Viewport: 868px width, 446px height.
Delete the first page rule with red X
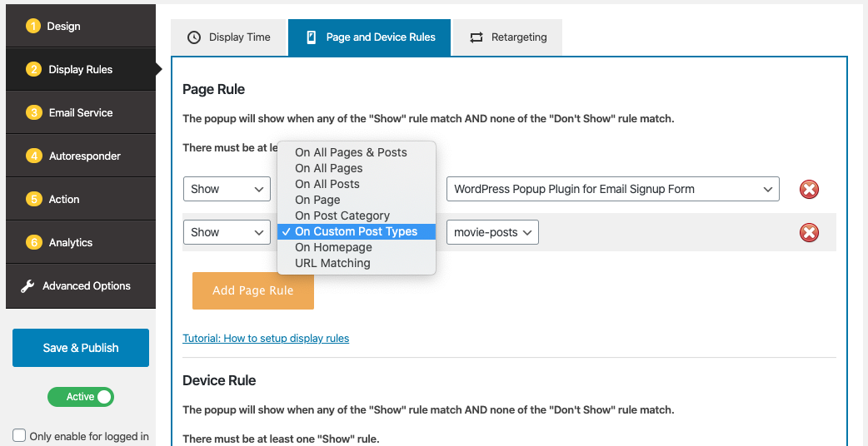pos(809,190)
